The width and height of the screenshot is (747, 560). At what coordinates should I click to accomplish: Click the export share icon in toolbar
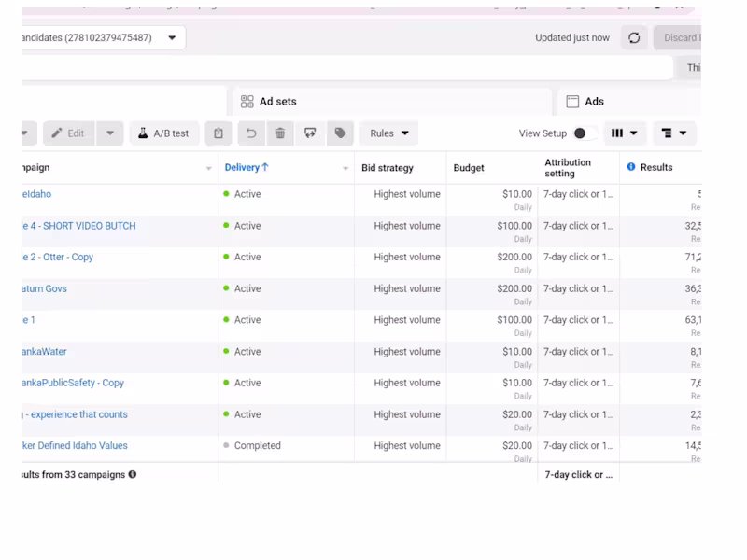coord(310,133)
